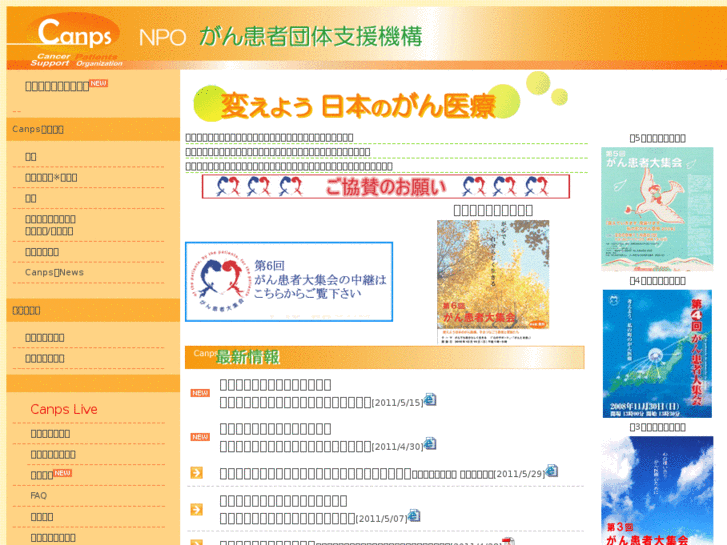Viewport: 727px width, 545px height.
Task: Click the heart logo in the 第6回 relay banner
Action: [x=222, y=281]
